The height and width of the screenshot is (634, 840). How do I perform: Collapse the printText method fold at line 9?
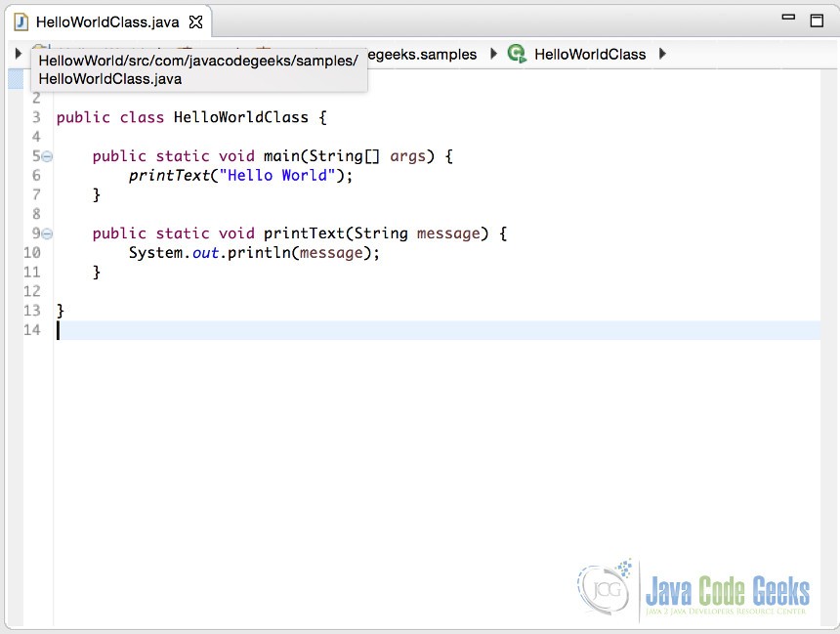(x=46, y=233)
